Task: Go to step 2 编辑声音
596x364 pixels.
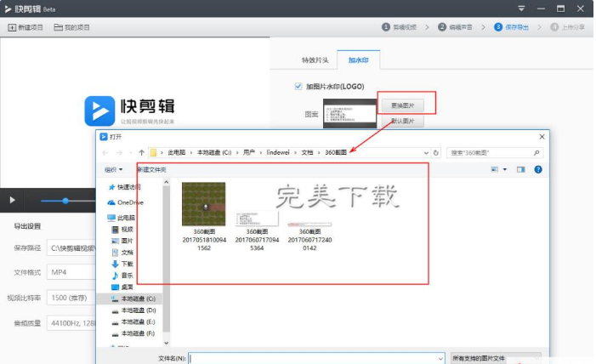Action: point(456,27)
